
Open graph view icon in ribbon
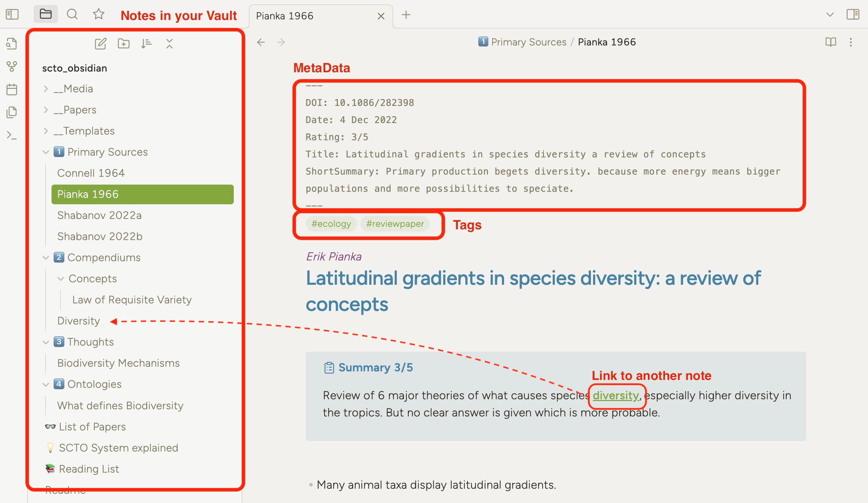[12, 67]
